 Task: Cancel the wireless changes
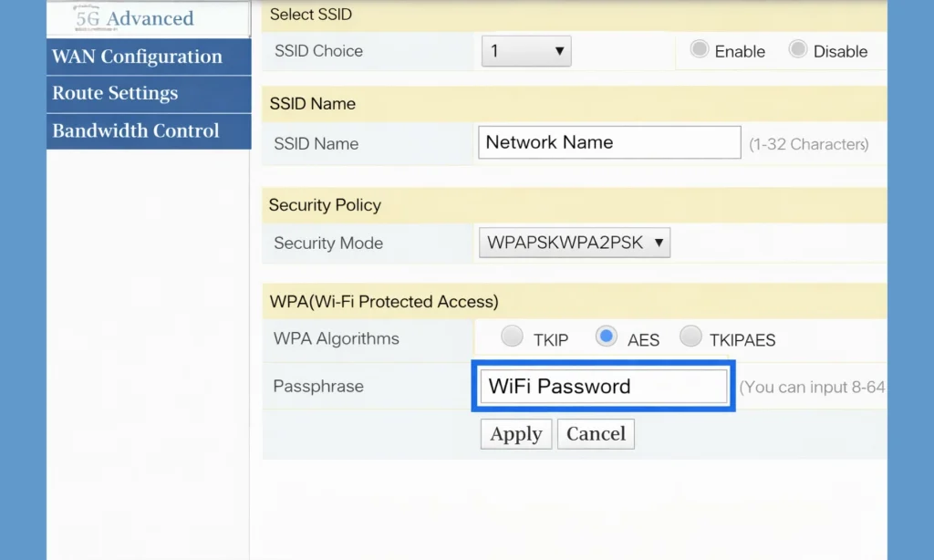(596, 434)
